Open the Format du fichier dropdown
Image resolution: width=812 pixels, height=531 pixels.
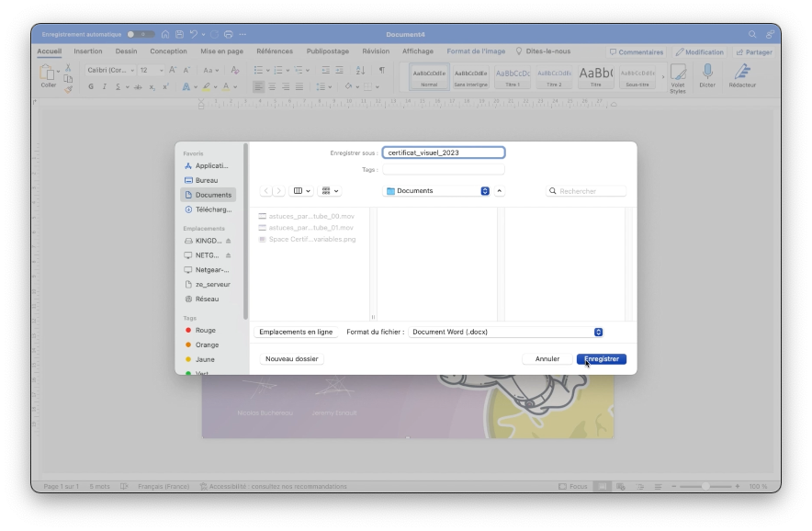[505, 332]
